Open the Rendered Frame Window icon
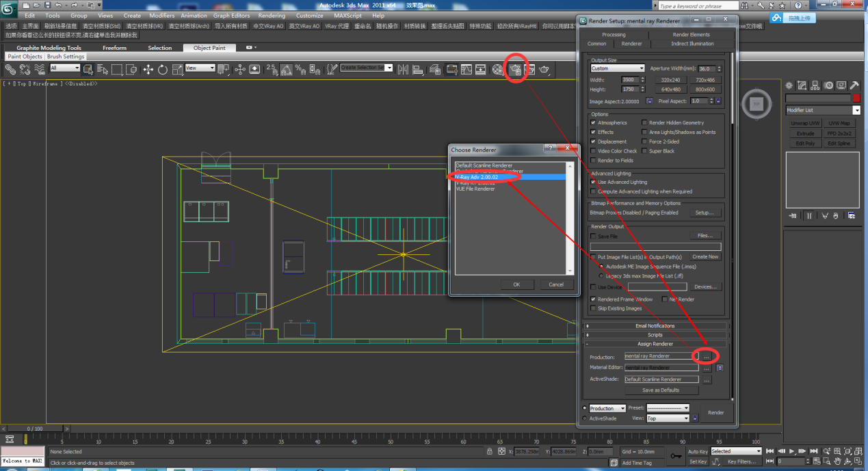 (529, 69)
